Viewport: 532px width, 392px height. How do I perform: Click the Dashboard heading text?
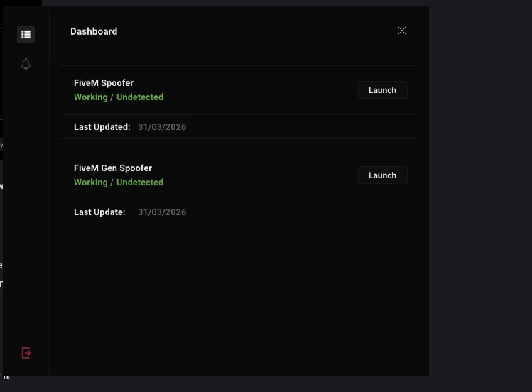pyautogui.click(x=94, y=31)
